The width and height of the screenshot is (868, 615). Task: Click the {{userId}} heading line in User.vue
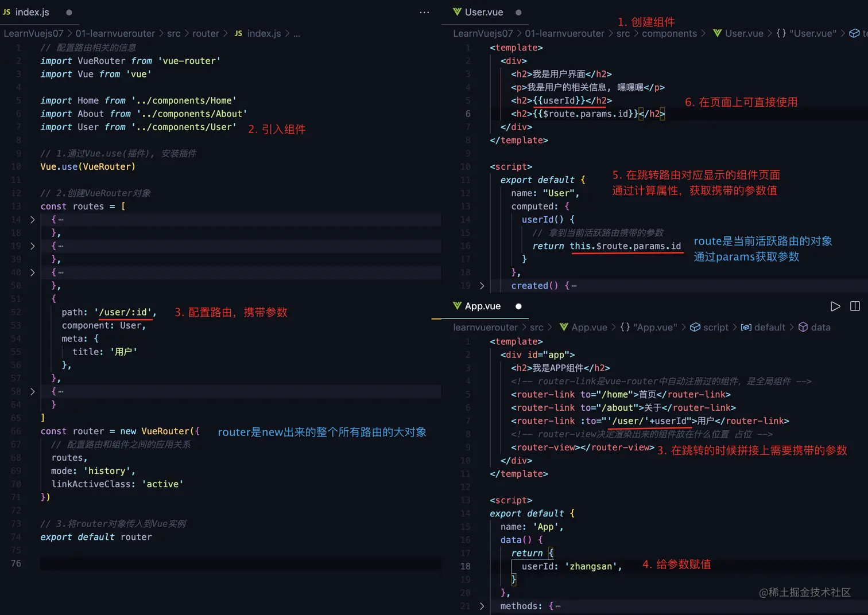(x=561, y=100)
